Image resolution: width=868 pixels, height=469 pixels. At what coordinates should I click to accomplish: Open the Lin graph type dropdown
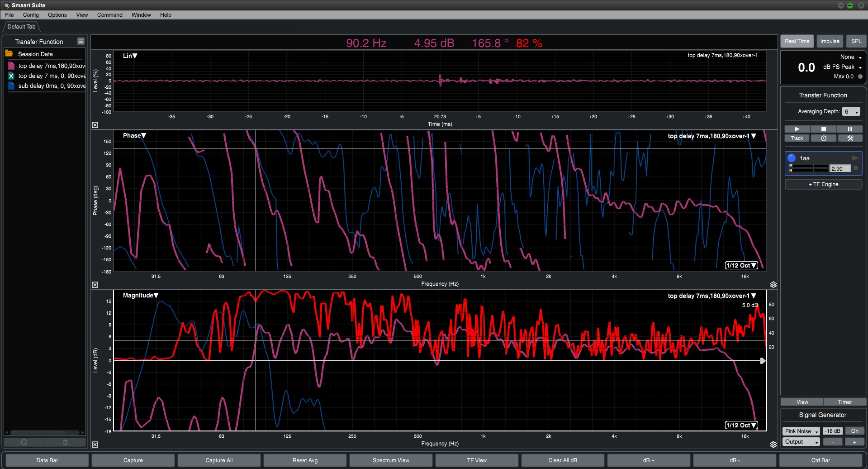[130, 56]
